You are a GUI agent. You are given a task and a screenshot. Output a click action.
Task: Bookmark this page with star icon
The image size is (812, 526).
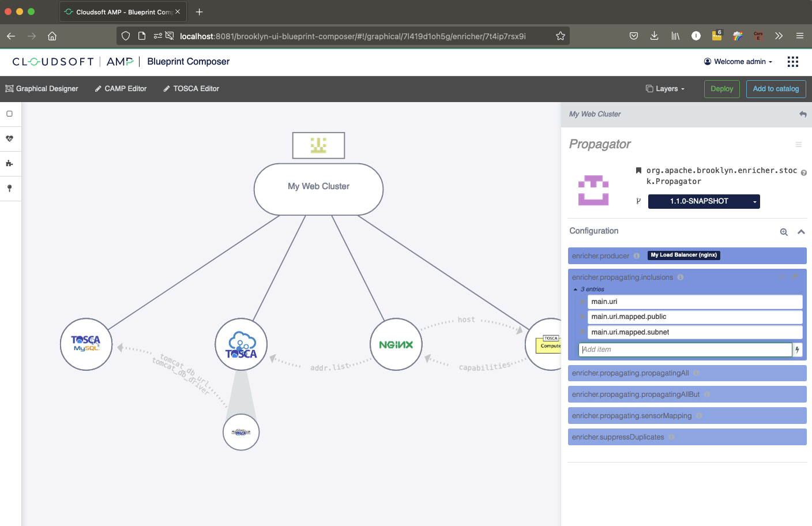point(560,36)
